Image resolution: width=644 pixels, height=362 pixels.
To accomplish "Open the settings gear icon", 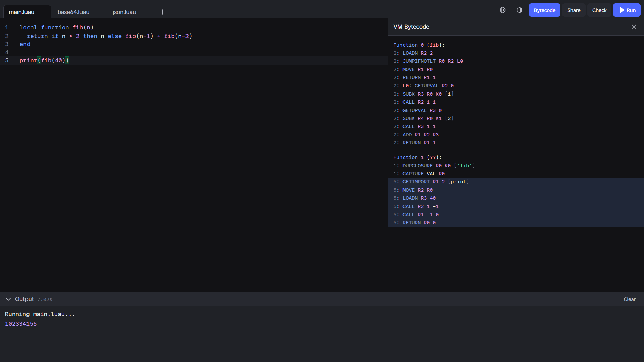I will [502, 10].
